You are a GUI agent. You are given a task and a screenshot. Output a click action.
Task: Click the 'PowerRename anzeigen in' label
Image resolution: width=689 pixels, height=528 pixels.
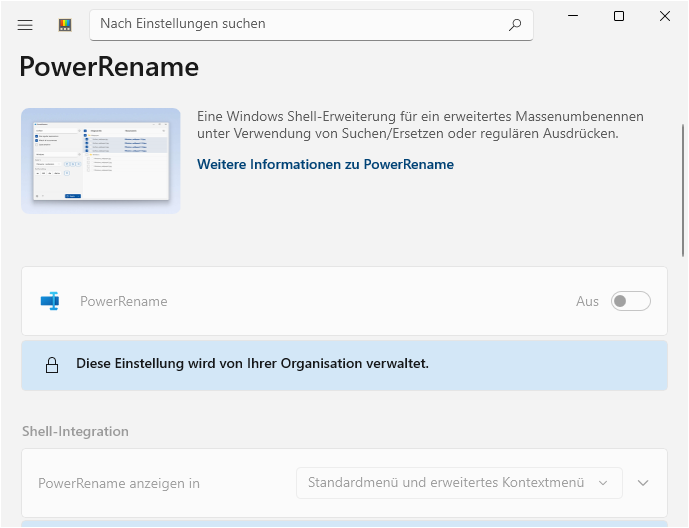coord(119,483)
